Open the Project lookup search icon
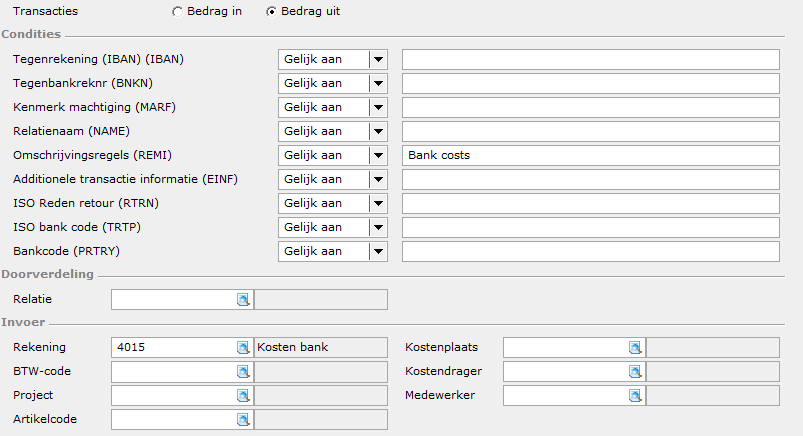This screenshot has width=803, height=436. click(243, 396)
